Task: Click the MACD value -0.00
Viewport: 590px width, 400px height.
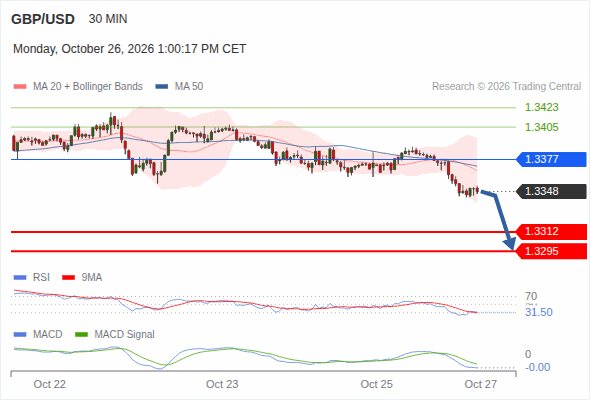Action: 537,367
